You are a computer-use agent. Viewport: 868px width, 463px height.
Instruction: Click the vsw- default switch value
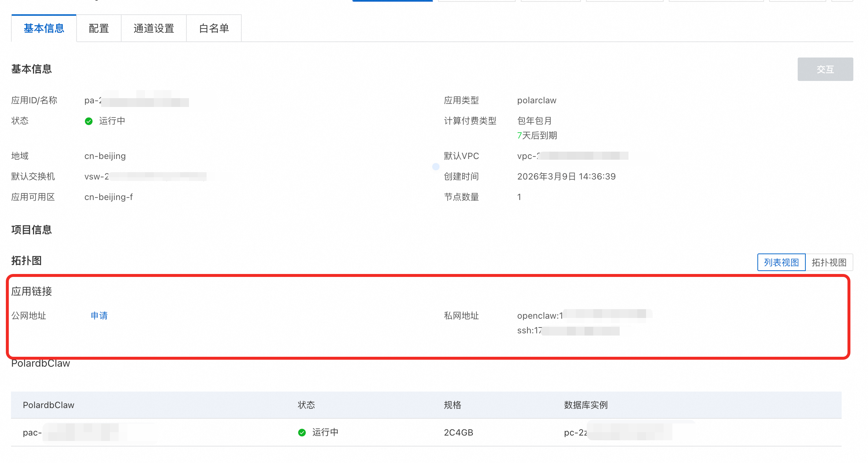tap(145, 177)
